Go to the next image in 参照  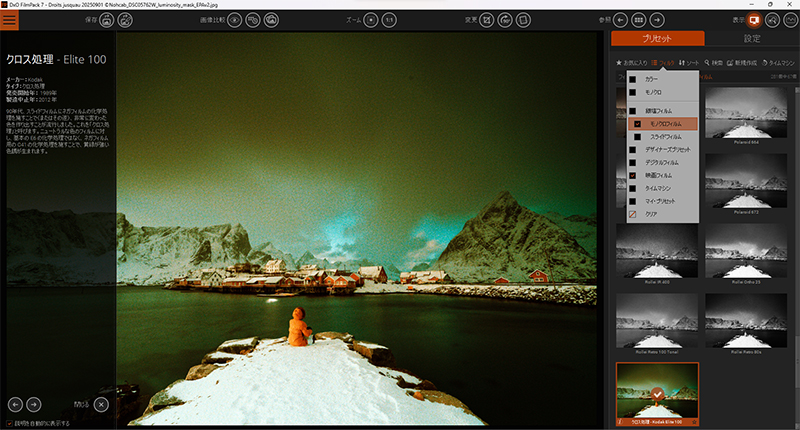657,20
